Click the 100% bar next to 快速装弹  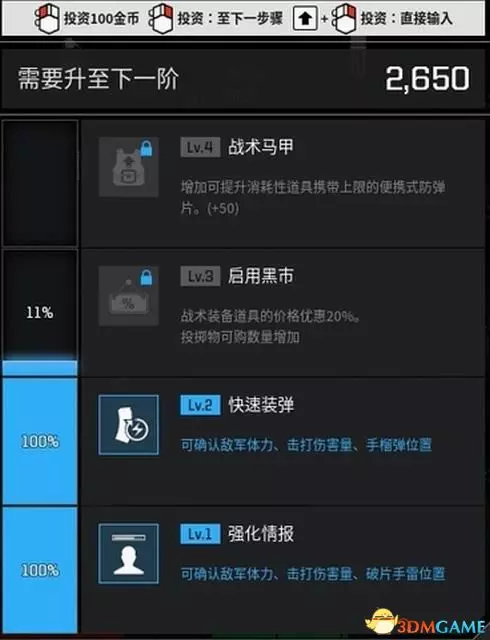point(40,441)
